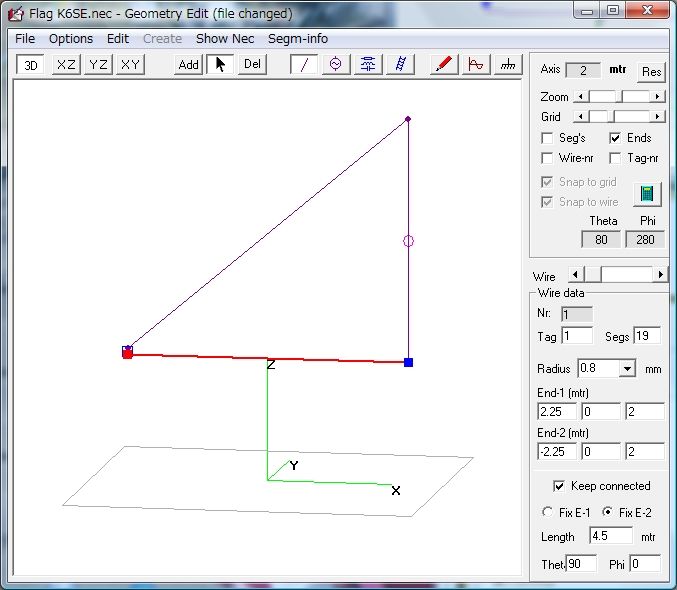
Task: Click Grid slider left arrow
Action: (581, 116)
